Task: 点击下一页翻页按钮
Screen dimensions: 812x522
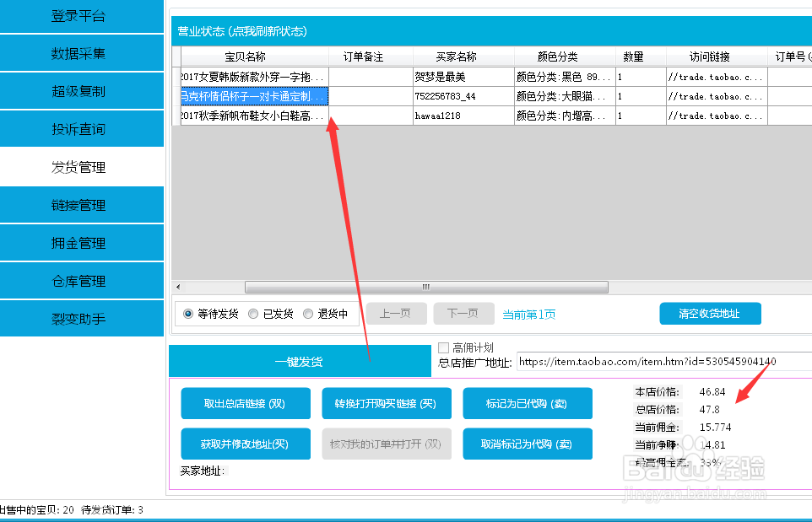Action: (x=463, y=313)
